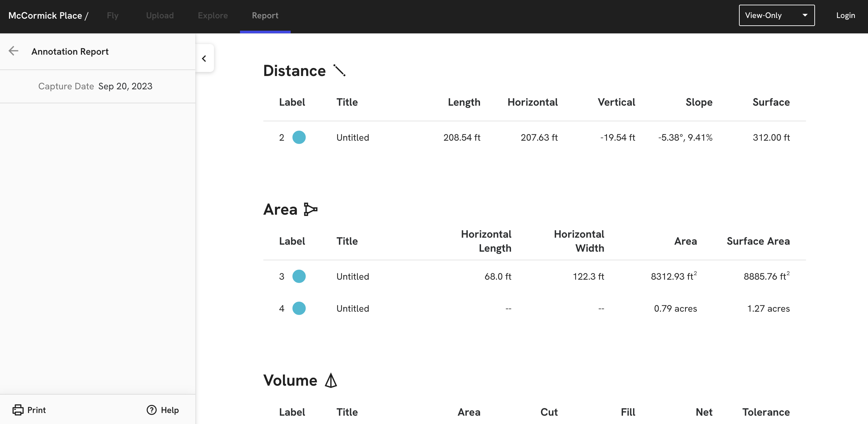Open the View-Only dropdown
The width and height of the screenshot is (868, 424).
coord(777,16)
